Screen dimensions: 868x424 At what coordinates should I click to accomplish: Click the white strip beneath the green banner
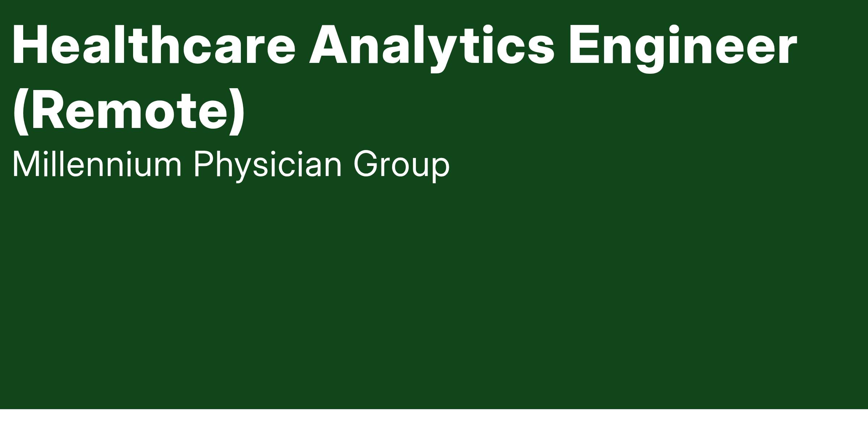[x=434, y=417]
